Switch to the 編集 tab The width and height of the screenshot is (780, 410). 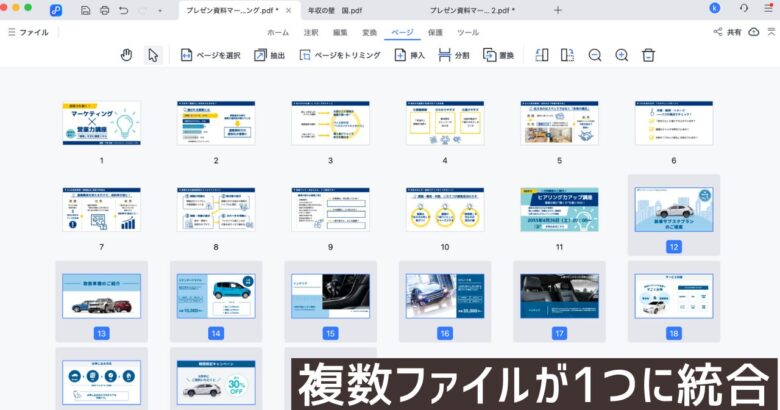pos(340,32)
